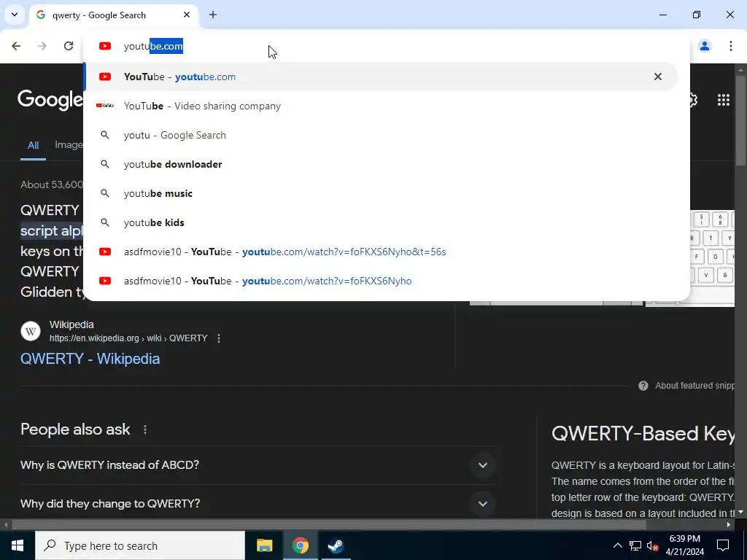Image resolution: width=747 pixels, height=560 pixels.
Task: Click the forward navigation arrow
Action: (42, 46)
